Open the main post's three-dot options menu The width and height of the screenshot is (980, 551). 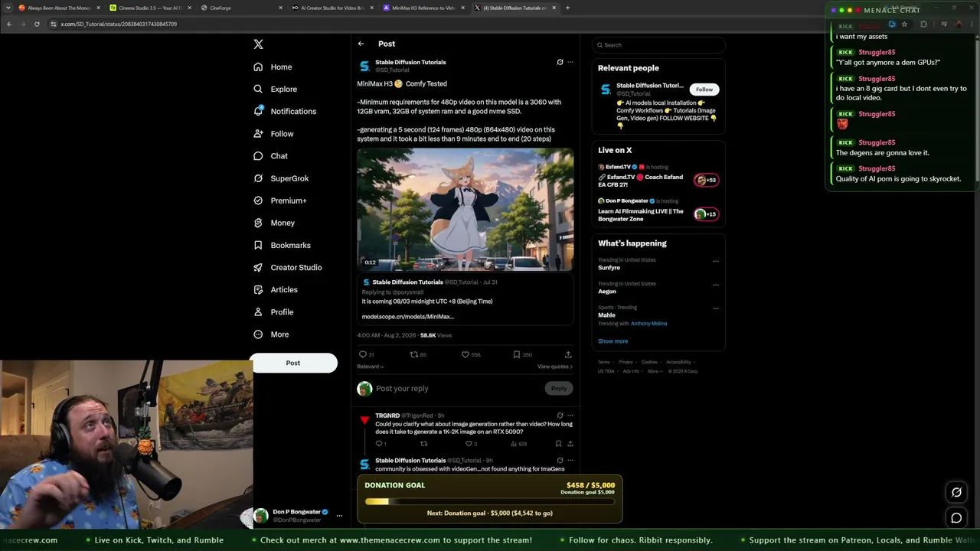(x=570, y=62)
